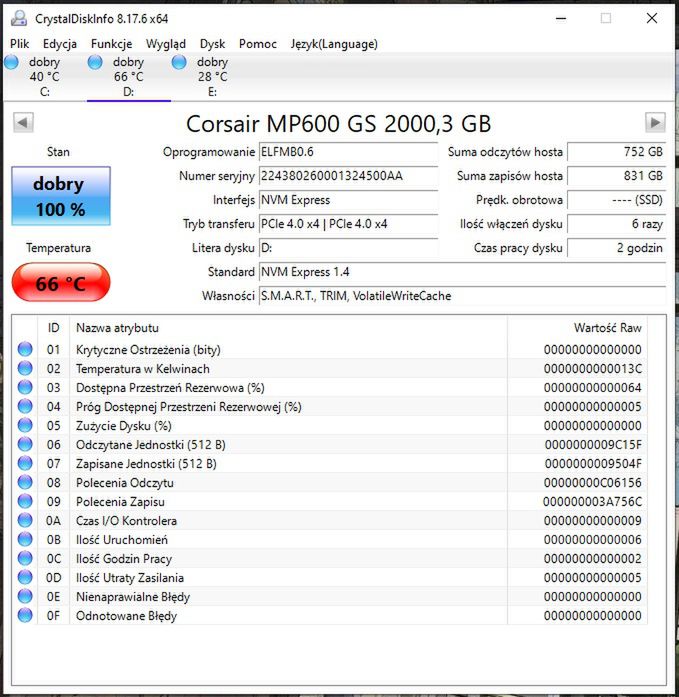Click status orb for Temperatura w Kelwinach row
Screen dimensions: 679x697
[25, 369]
